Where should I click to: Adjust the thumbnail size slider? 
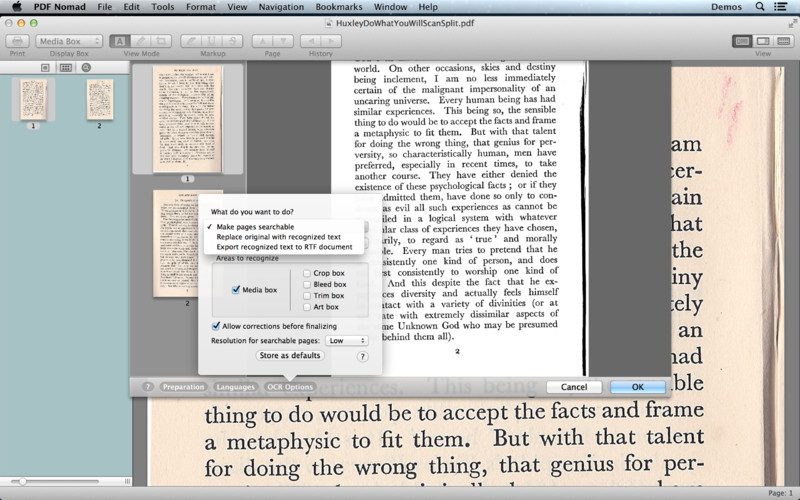[x=22, y=482]
